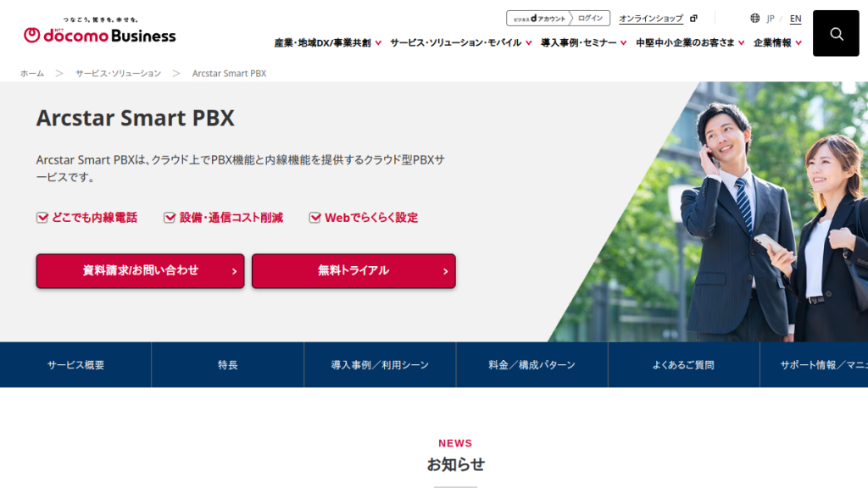Click checkmark icon beside 設備・通信コスト削減

point(170,218)
